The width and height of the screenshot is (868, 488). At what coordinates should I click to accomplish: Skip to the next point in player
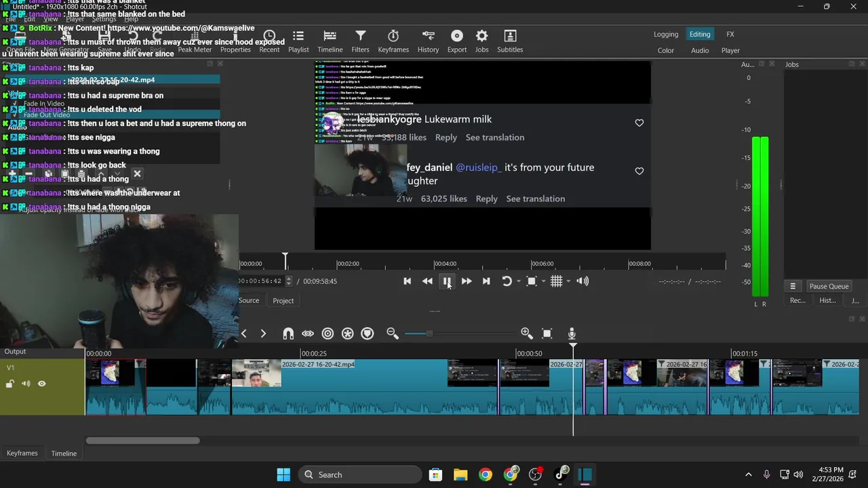click(486, 281)
